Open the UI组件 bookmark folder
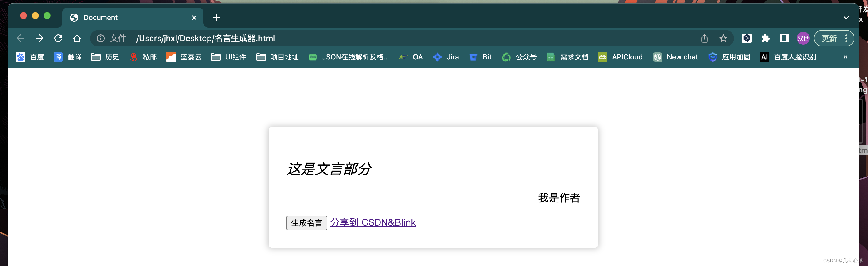This screenshot has width=868, height=266. pos(228,57)
